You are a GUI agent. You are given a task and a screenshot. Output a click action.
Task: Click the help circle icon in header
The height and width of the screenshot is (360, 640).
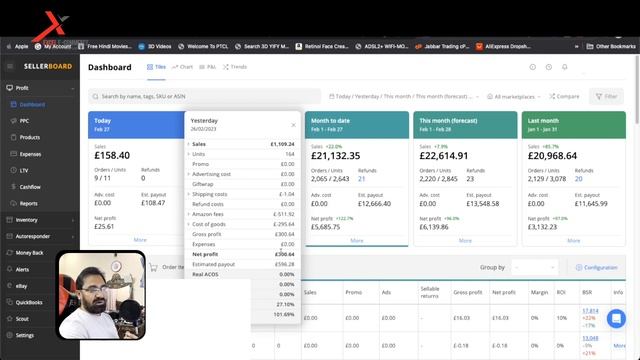[533, 67]
